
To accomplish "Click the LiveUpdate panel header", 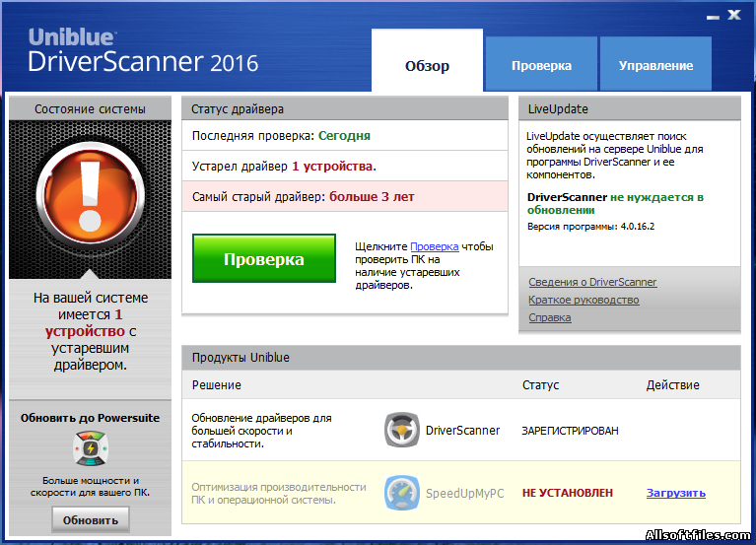I will 630,109.
